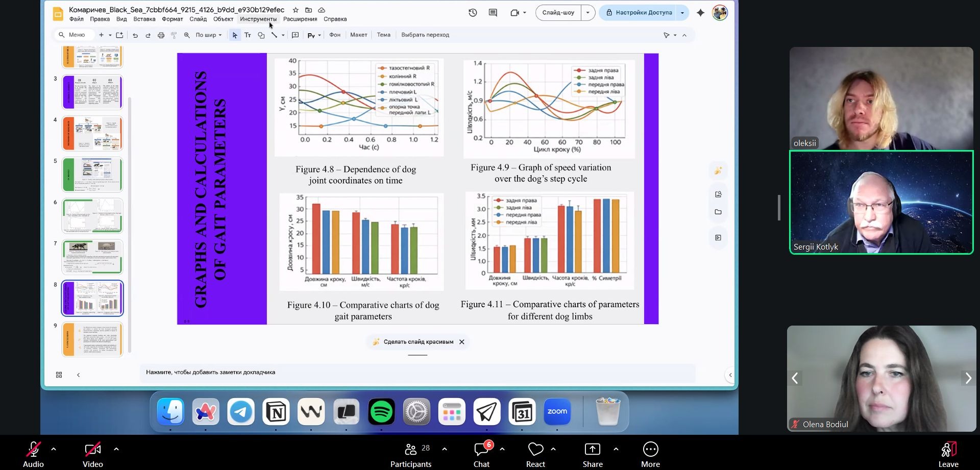Select slide 7 thumbnail
This screenshot has height=470, width=980.
[92, 257]
